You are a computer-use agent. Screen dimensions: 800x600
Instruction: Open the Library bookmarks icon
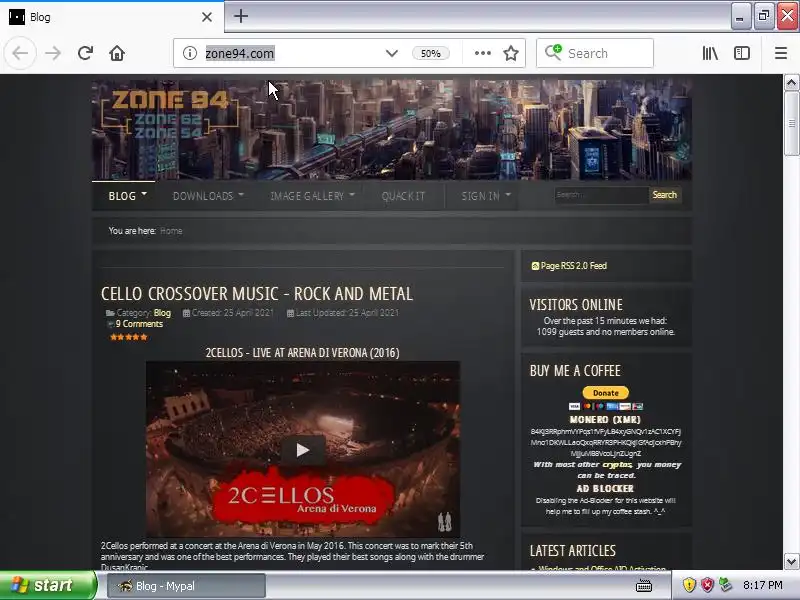710,53
